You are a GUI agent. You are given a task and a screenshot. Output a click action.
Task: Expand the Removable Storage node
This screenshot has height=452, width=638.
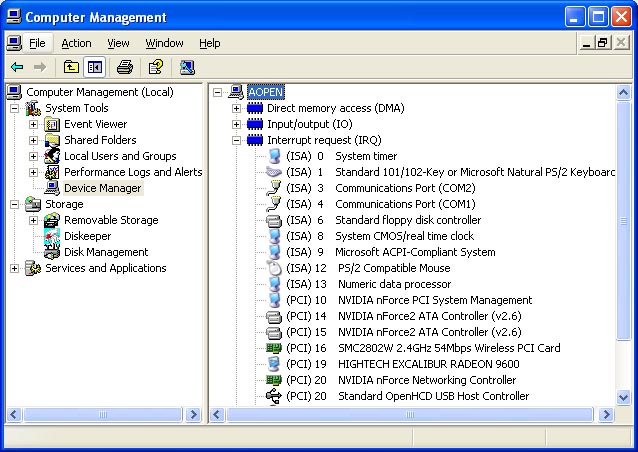coord(33,220)
